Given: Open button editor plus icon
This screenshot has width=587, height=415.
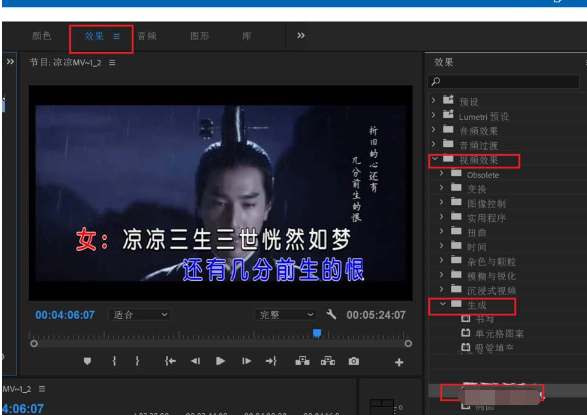Looking at the screenshot, I should 399,362.
